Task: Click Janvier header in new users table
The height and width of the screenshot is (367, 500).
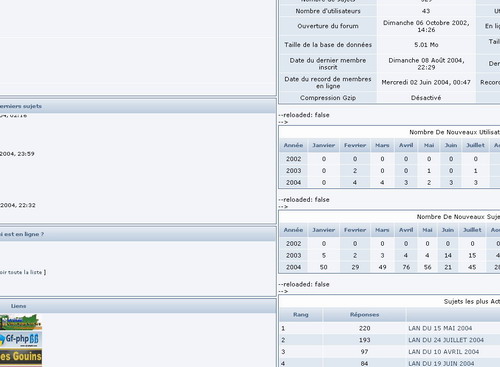Action: (x=323, y=145)
